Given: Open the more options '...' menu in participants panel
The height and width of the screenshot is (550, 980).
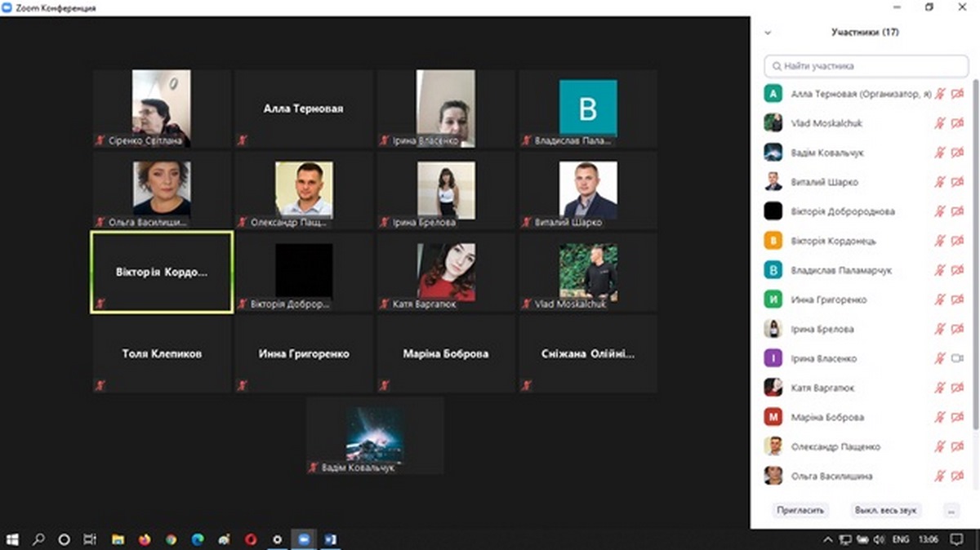Looking at the screenshot, I should [x=950, y=510].
